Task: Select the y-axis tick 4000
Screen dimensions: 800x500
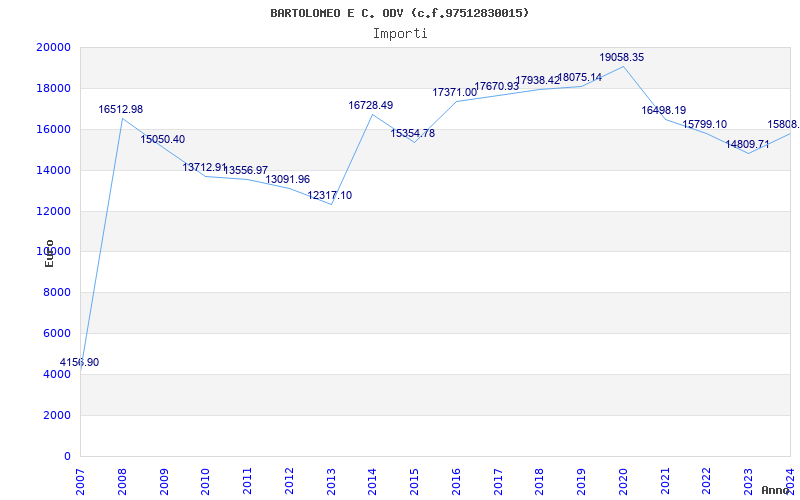Action: (x=56, y=374)
